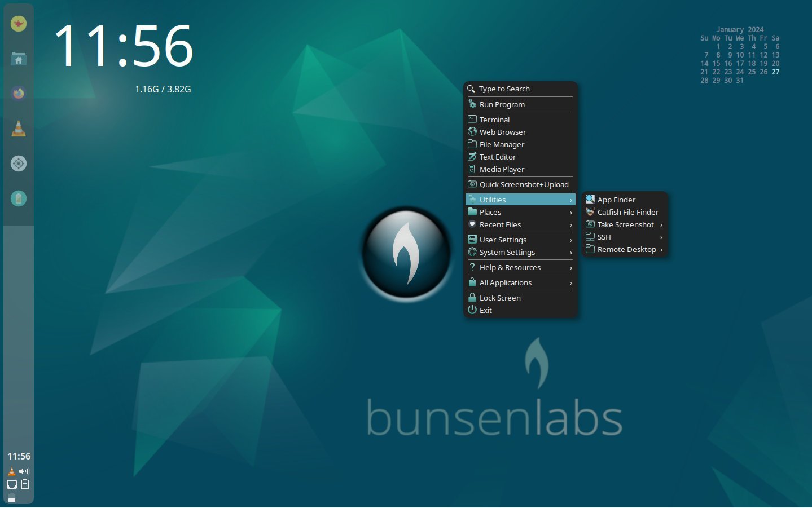Viewport: 812px width, 508px height.
Task: Select Terminal from the menu
Action: pyautogui.click(x=494, y=120)
